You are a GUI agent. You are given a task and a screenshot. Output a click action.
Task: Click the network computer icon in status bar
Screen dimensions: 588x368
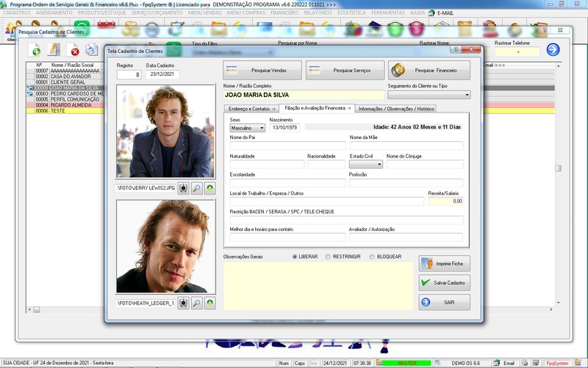click(x=537, y=363)
